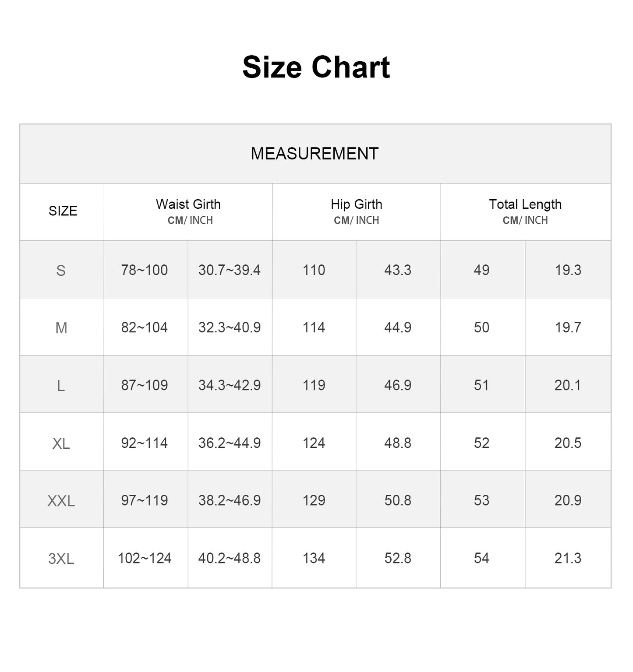633x672 pixels.
Task: Click the L size row label
Action: 61,386
